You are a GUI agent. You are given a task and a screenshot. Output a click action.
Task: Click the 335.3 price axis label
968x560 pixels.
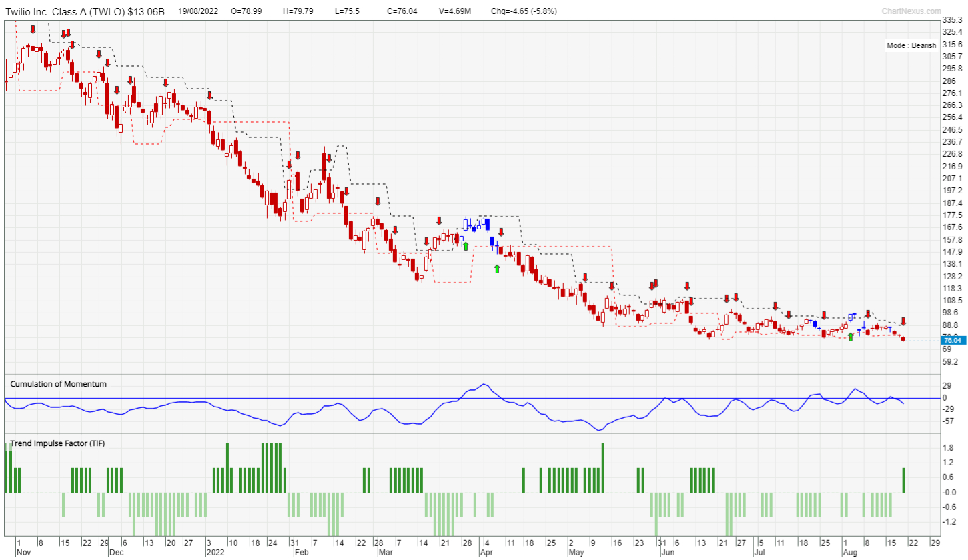[x=951, y=21]
